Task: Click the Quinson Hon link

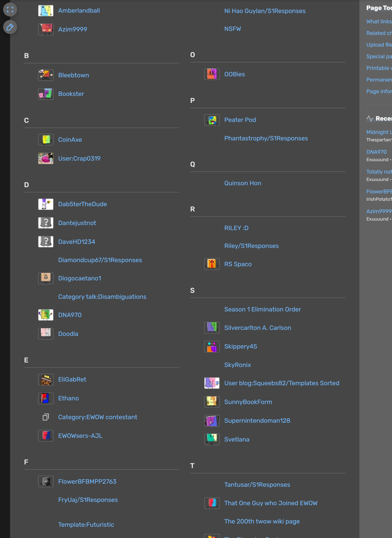Action: (x=243, y=183)
